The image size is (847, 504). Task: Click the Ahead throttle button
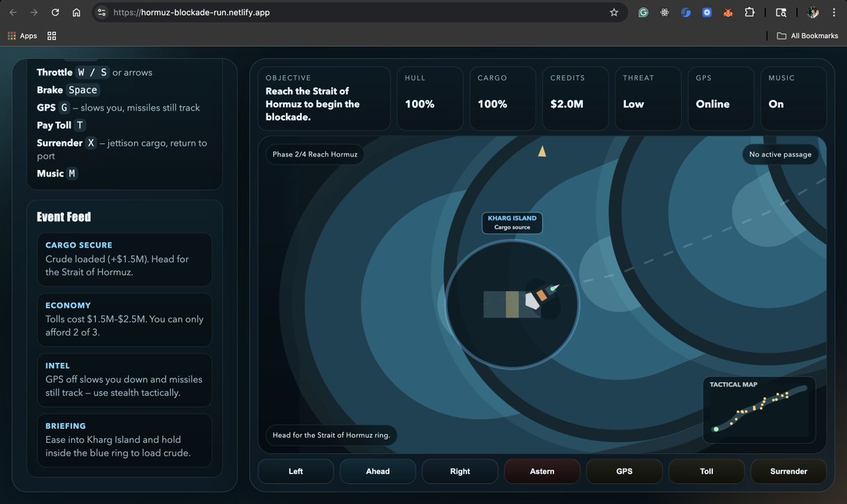(378, 472)
